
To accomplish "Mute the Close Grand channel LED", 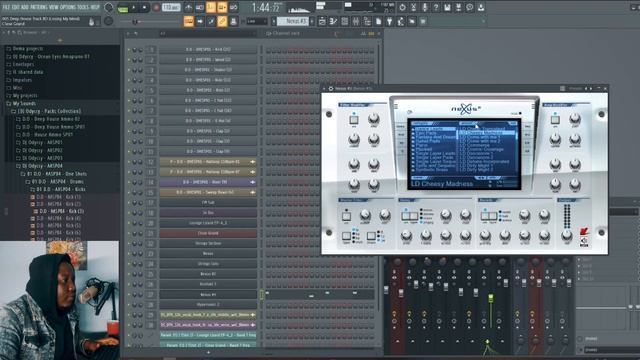I will [x=129, y=233].
